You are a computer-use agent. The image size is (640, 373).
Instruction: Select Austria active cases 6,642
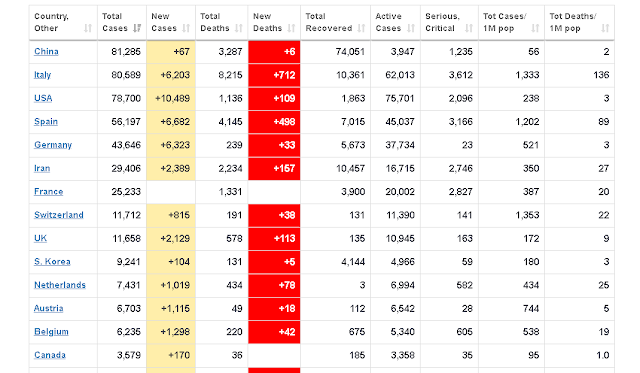pyautogui.click(x=403, y=308)
